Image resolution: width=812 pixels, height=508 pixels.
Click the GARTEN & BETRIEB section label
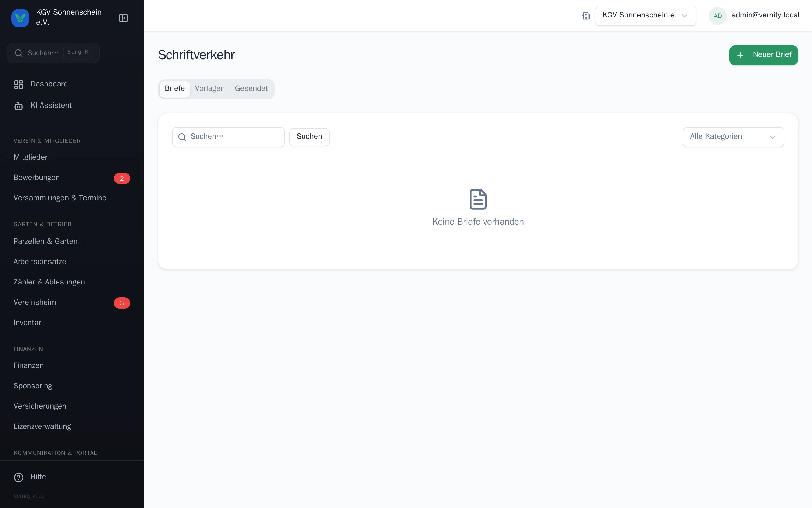coord(42,224)
